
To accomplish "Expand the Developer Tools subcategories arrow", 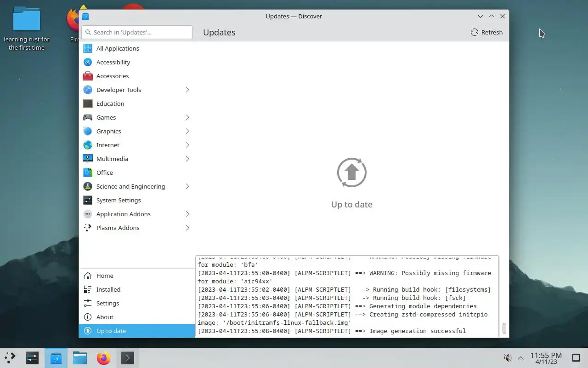I will coord(187,90).
